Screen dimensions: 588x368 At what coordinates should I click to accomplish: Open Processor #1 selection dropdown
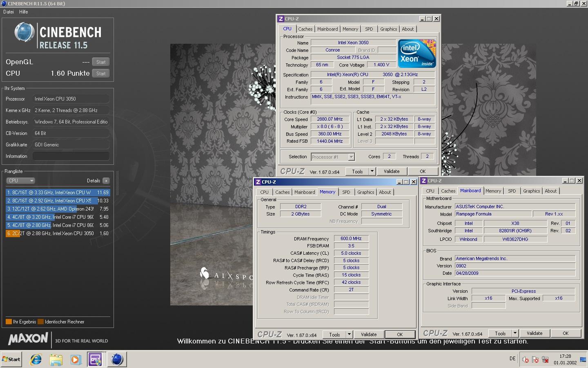[333, 157]
